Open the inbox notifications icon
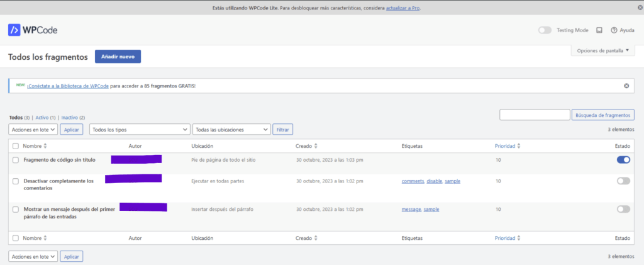Screen dimensions: 644x265 coord(599,30)
